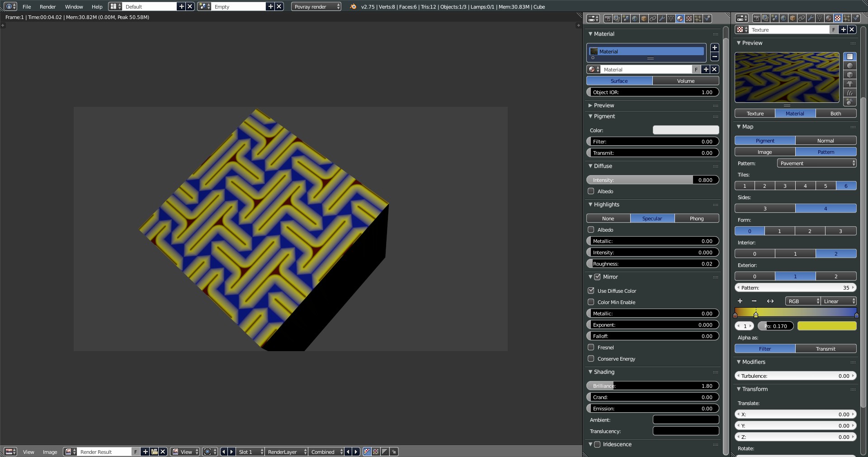Open the Render menu
This screenshot has width=868, height=457.
47,7
